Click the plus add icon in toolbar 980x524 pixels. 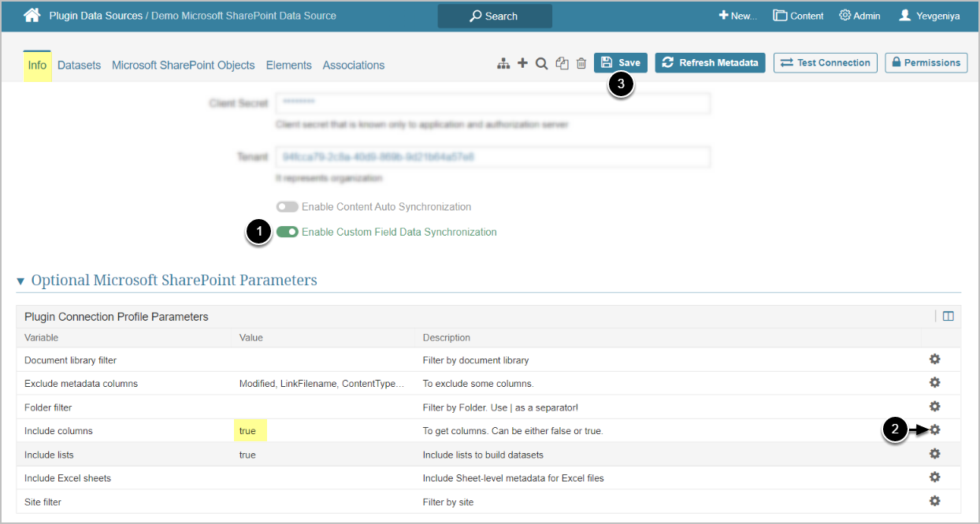pyautogui.click(x=522, y=63)
